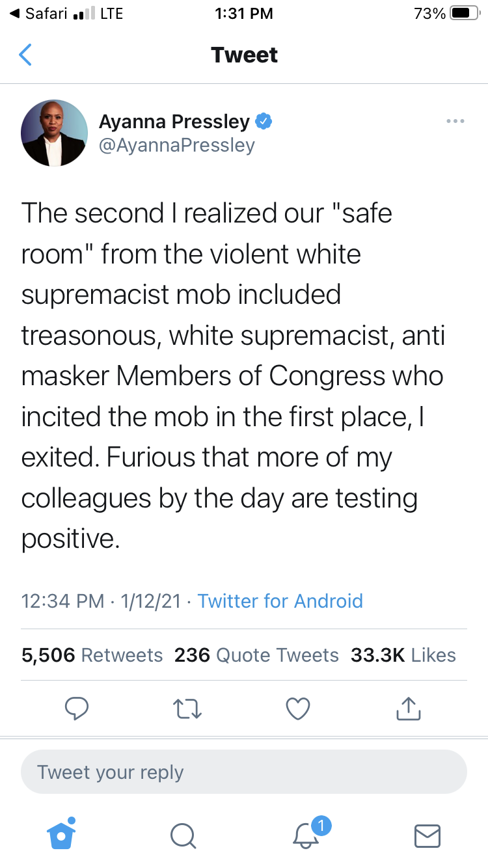This screenshot has height=868, width=488.
Task: Open notifications bell with badge
Action: pyautogui.click(x=306, y=834)
